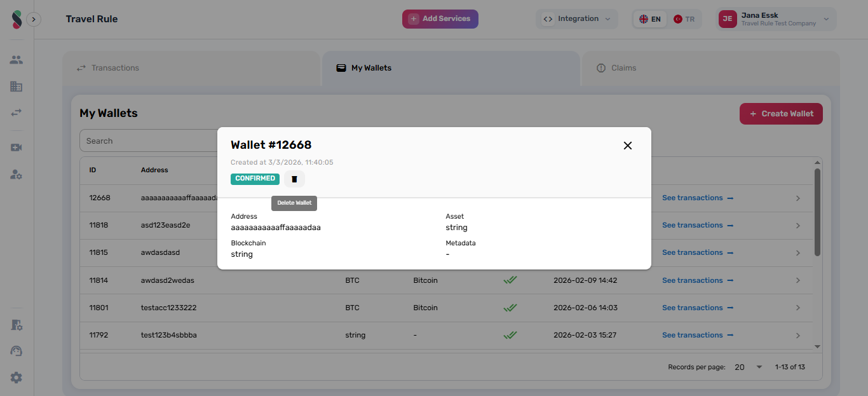Screen dimensions: 868x396
Task: Select address testacc1233222
Action: click(x=168, y=308)
